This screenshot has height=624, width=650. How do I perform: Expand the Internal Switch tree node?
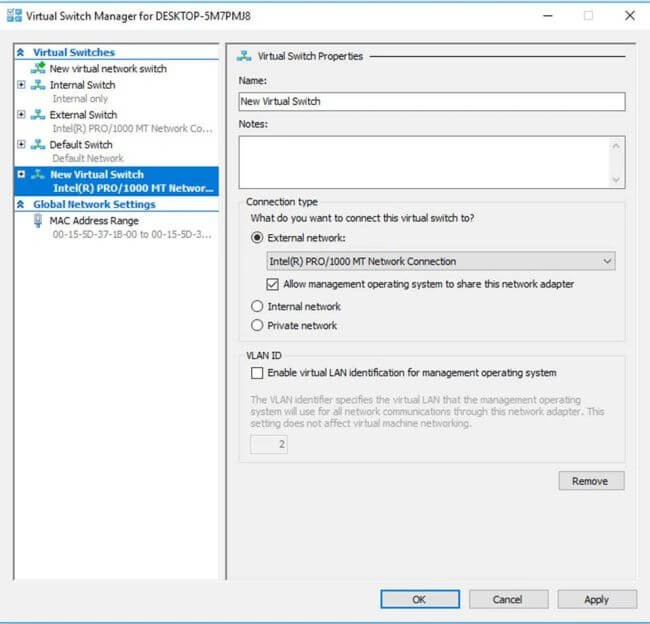(21, 85)
